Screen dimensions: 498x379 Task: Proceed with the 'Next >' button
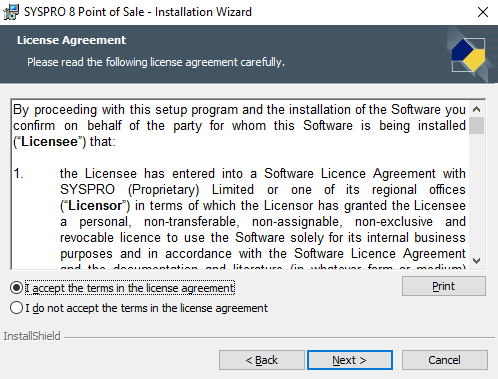point(350,360)
